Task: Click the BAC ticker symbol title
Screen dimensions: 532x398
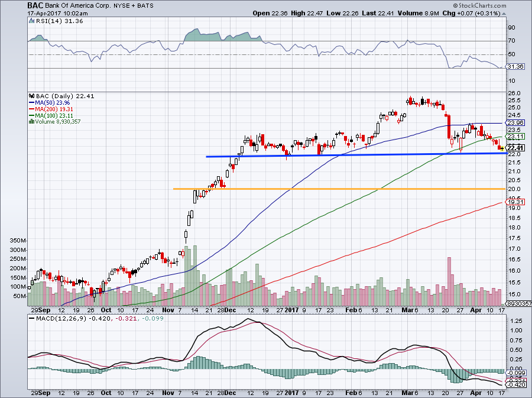Action: (x=35, y=5)
